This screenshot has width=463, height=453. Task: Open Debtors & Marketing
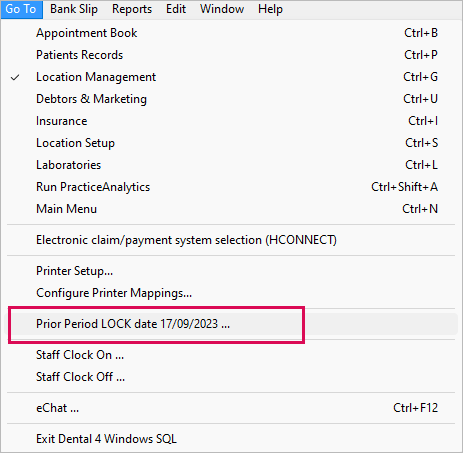click(232, 99)
